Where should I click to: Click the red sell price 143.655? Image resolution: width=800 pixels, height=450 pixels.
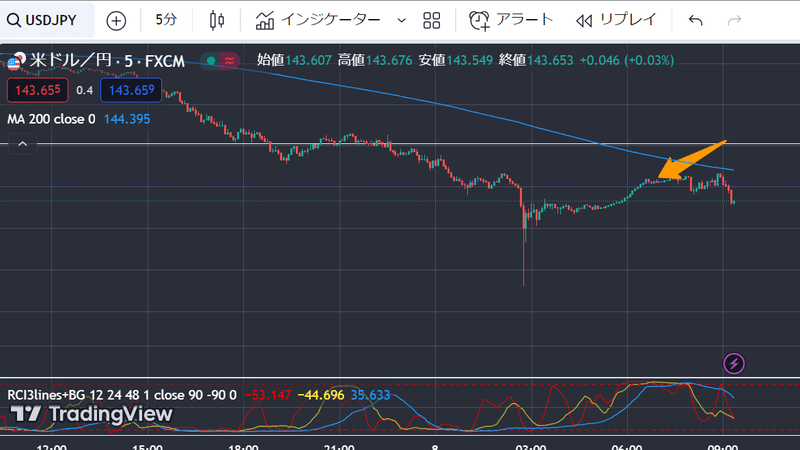[38, 90]
